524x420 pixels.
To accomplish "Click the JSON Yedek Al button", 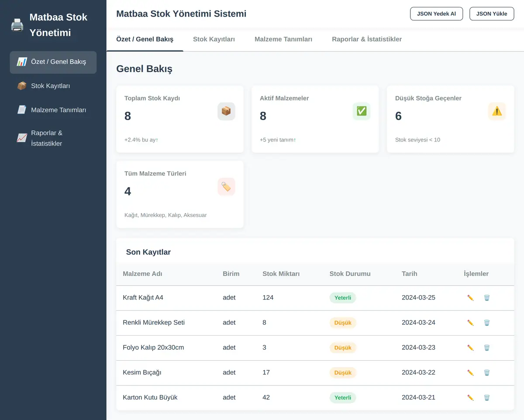I will pos(437,14).
